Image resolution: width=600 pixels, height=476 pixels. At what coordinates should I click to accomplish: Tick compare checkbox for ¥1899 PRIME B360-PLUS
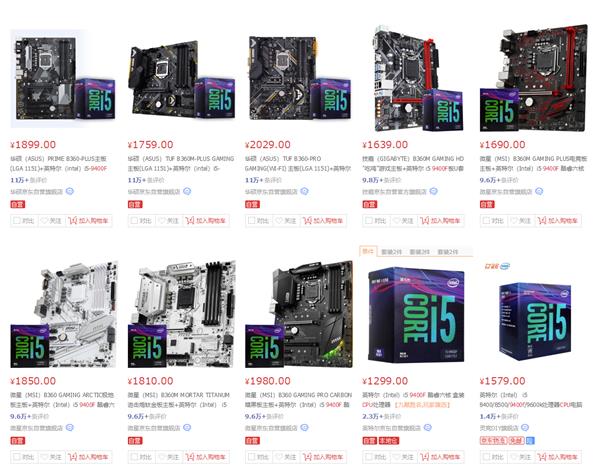(16, 221)
